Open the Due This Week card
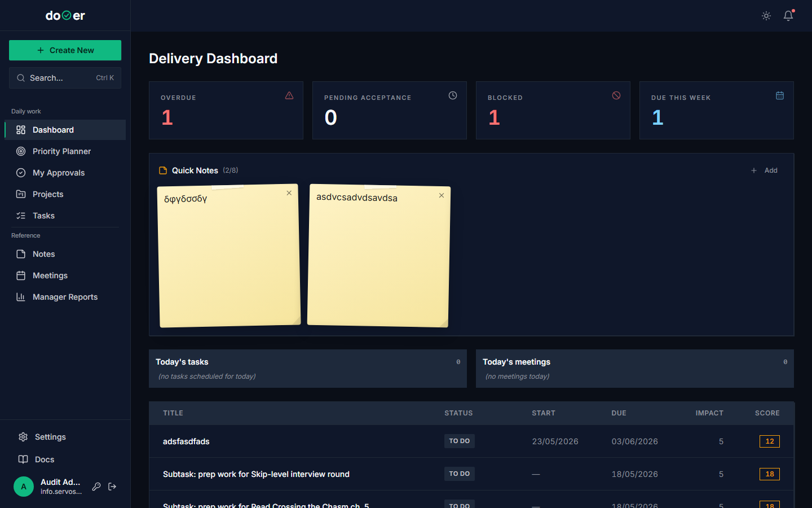812x508 pixels. 717,111
